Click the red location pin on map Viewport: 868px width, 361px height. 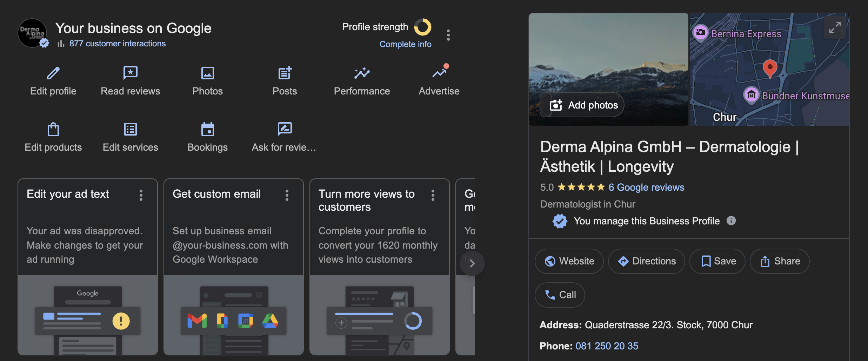coord(770,68)
